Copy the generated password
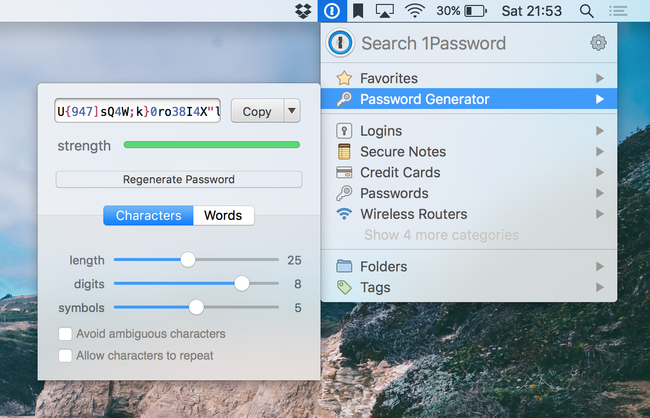This screenshot has height=418, width=650. click(257, 111)
